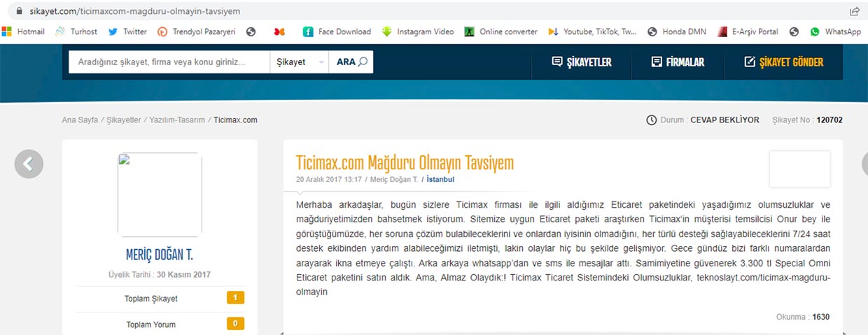Open the Twitter bookmark
The width and height of the screenshot is (868, 335).
coord(127,31)
